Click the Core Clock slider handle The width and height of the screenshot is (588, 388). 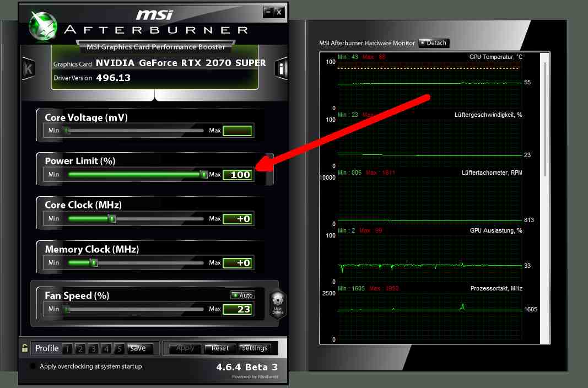112,219
